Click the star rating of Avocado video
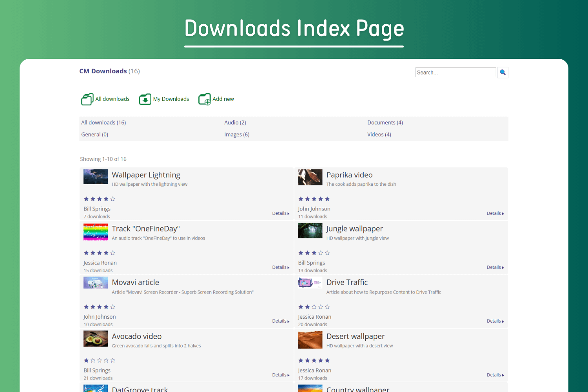Image resolution: width=588 pixels, height=392 pixels. [100, 361]
